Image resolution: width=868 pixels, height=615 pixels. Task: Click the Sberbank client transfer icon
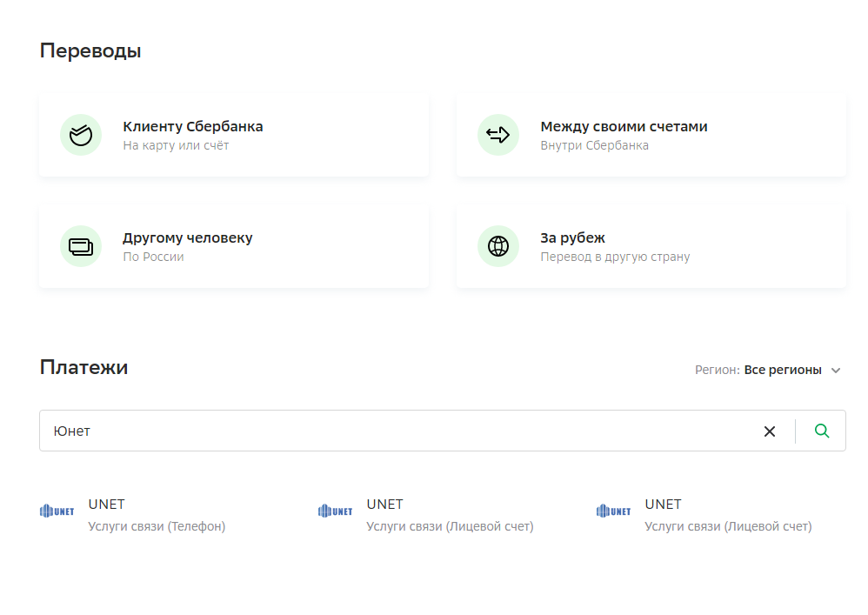point(81,135)
